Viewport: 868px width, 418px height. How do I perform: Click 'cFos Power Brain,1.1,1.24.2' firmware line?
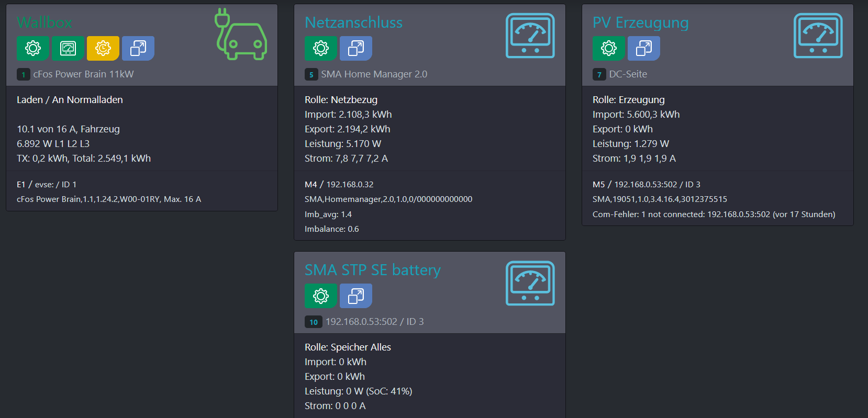click(x=109, y=199)
